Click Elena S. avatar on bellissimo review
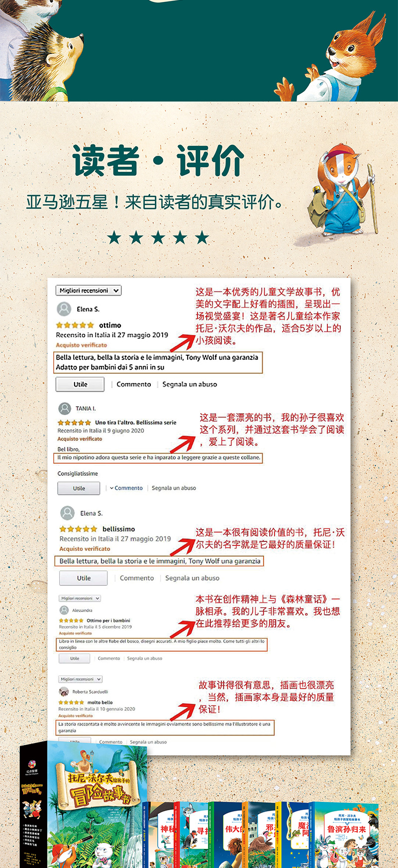This screenshot has height=868, width=398. 67,513
